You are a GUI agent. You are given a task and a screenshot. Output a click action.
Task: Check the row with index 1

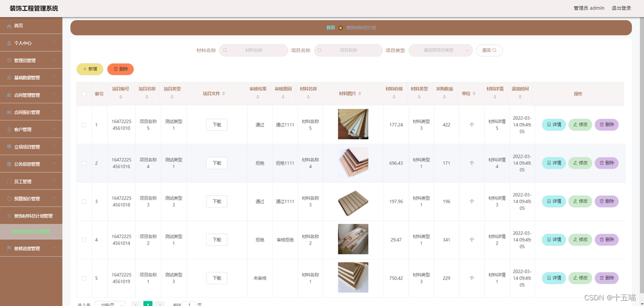(84, 125)
